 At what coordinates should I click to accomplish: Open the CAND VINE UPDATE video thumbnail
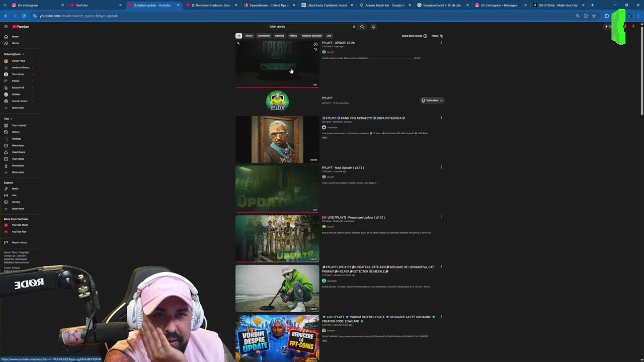(277, 140)
